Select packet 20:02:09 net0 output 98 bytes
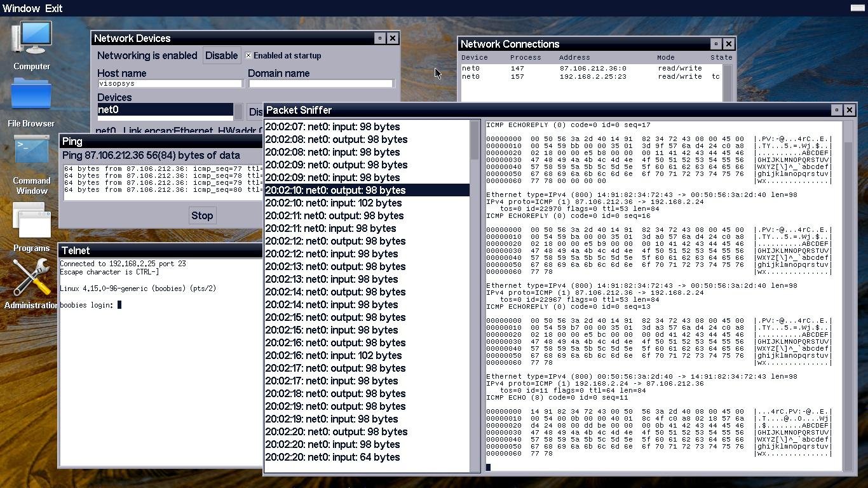868x488 pixels. tap(367, 165)
